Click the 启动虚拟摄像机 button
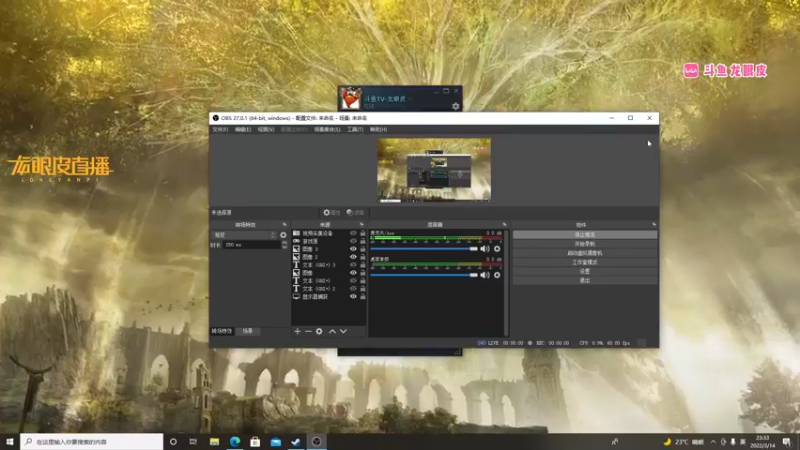The height and width of the screenshot is (450, 800). pyautogui.click(x=585, y=253)
